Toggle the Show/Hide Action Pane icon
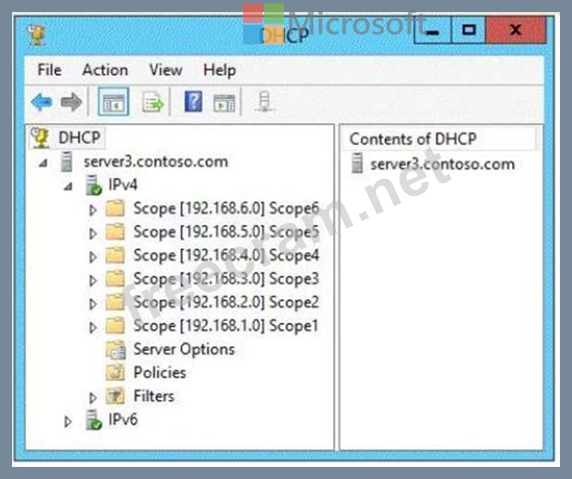Screen dimensions: 572x479 point(224,103)
